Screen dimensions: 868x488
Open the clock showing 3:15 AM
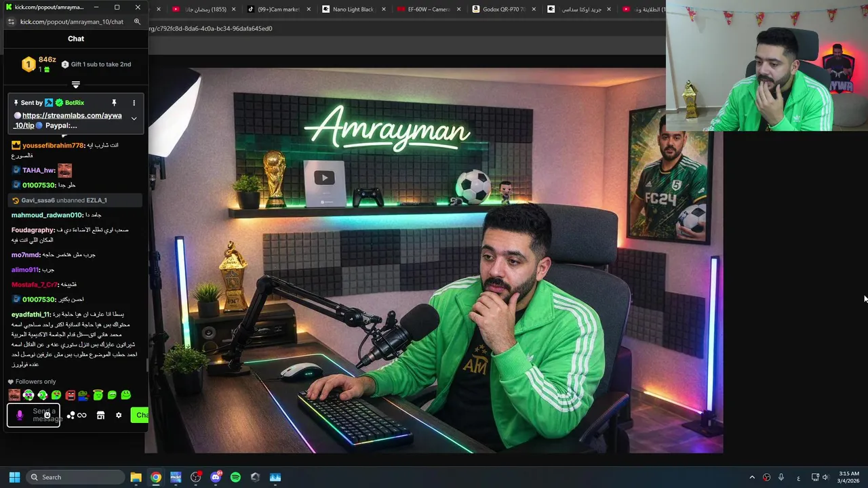point(849,477)
